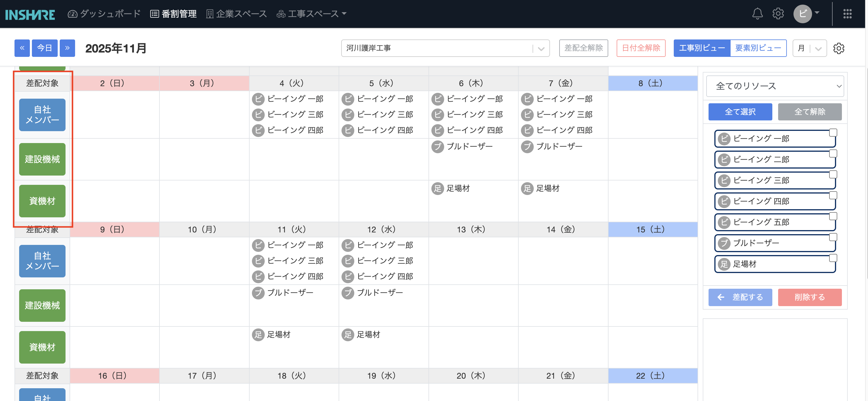
Task: Click the 差配する button
Action: [x=740, y=297]
